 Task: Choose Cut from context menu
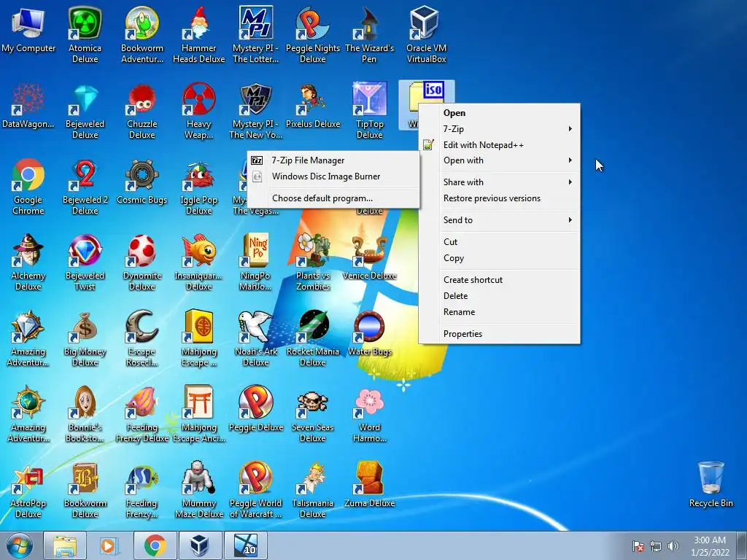pyautogui.click(x=499, y=242)
